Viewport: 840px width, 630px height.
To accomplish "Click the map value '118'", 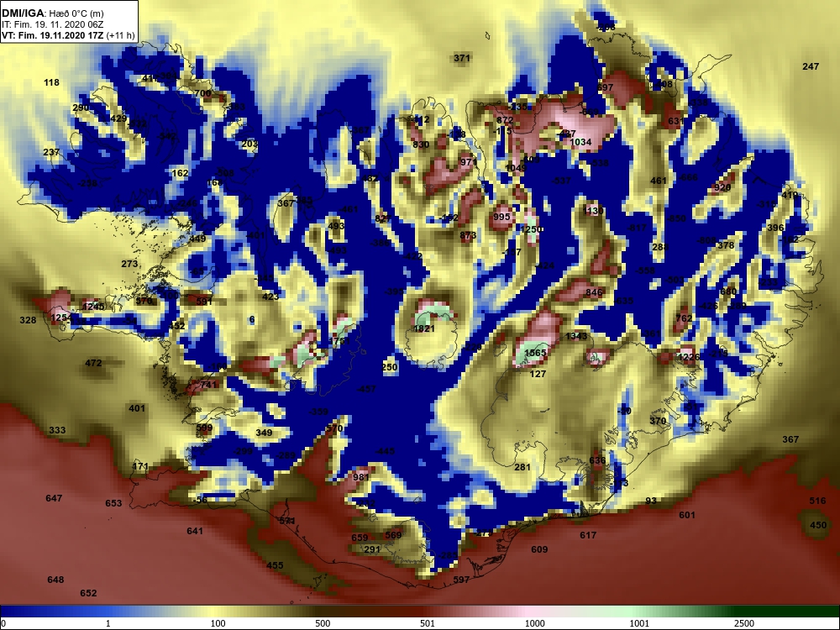I will click(51, 82).
